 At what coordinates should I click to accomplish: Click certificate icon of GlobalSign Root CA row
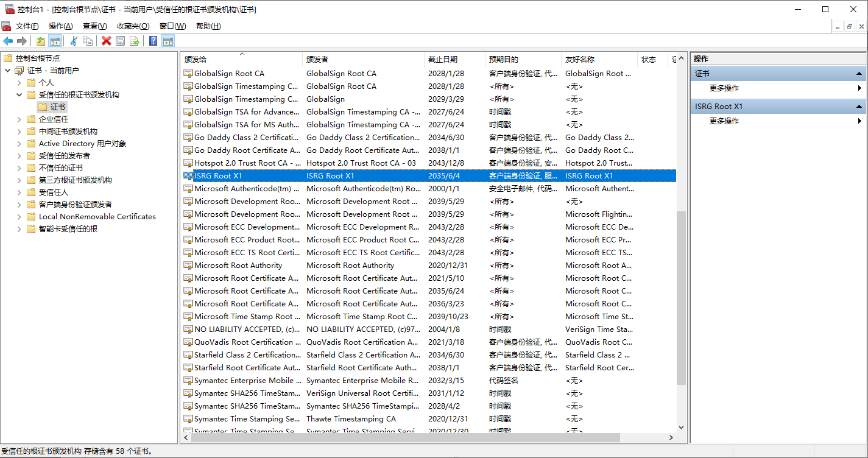pos(188,73)
